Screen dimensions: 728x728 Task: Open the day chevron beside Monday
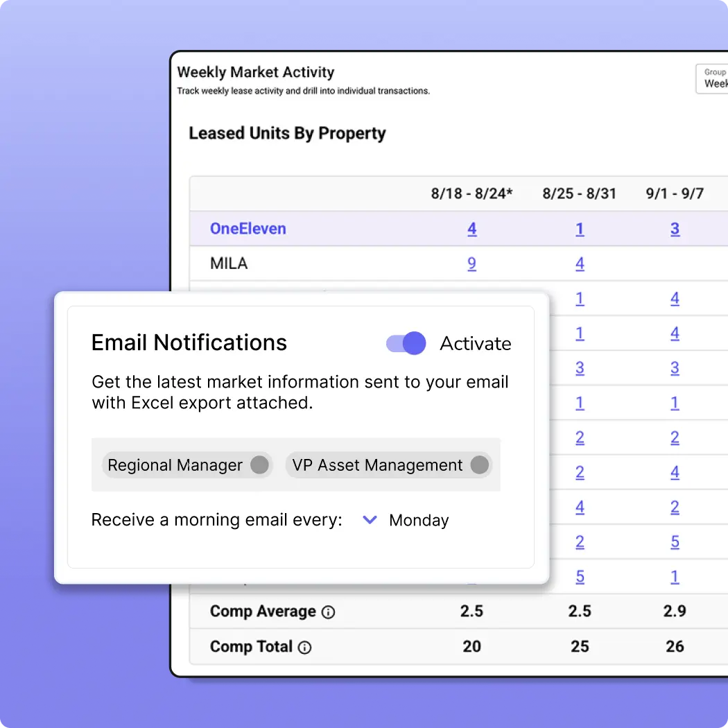(370, 519)
